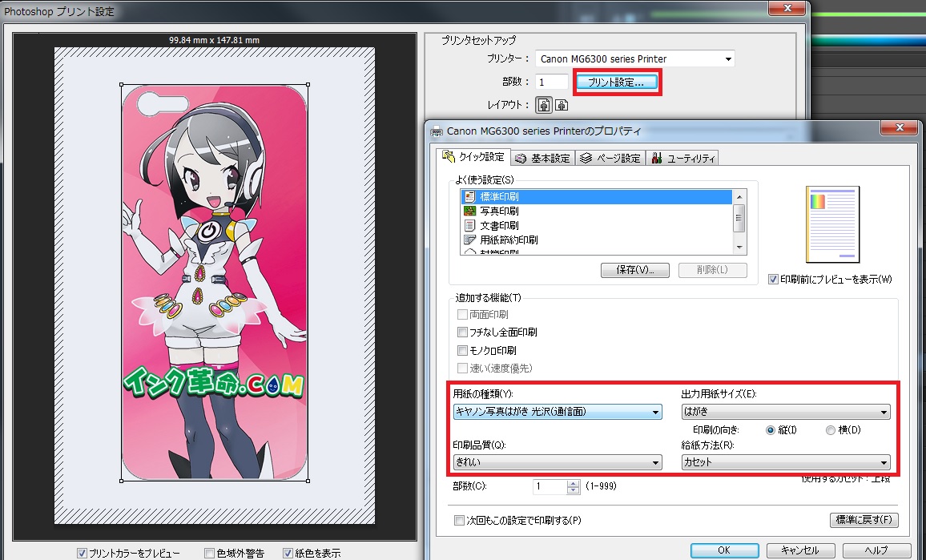Image resolution: width=926 pixels, height=560 pixels.
Task: Click 標準印刷 preset icon in list
Action: click(469, 197)
